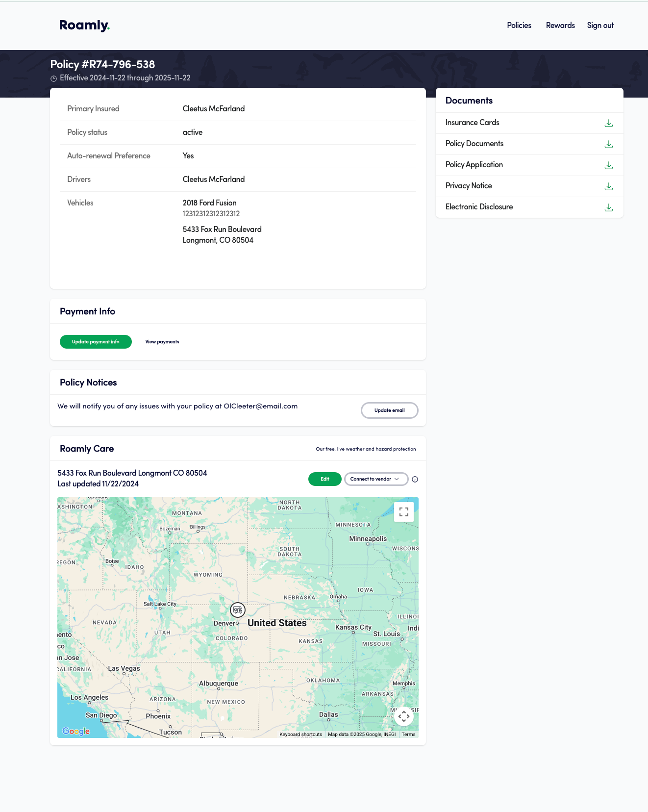Click the policy effective dates text
The height and width of the screenshot is (812, 648).
point(125,78)
